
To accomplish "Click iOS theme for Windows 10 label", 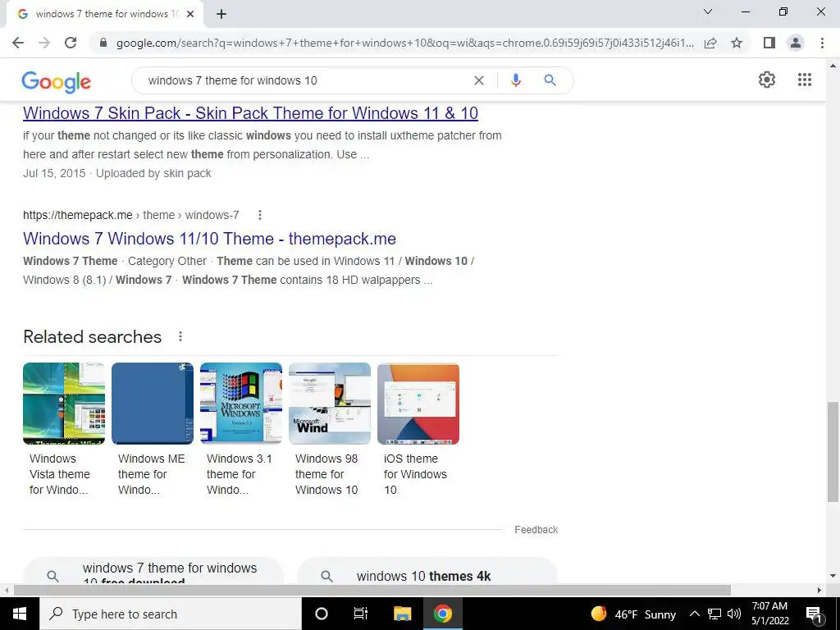I will click(415, 474).
